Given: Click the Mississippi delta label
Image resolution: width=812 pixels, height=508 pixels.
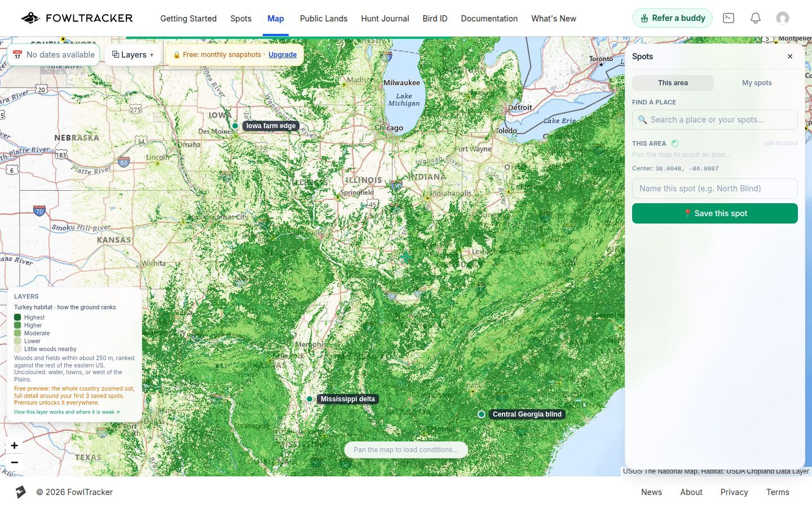Looking at the screenshot, I should 348,399.
